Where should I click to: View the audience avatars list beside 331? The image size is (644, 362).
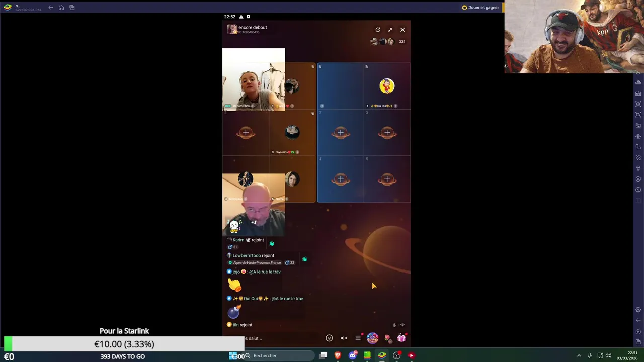pyautogui.click(x=383, y=42)
